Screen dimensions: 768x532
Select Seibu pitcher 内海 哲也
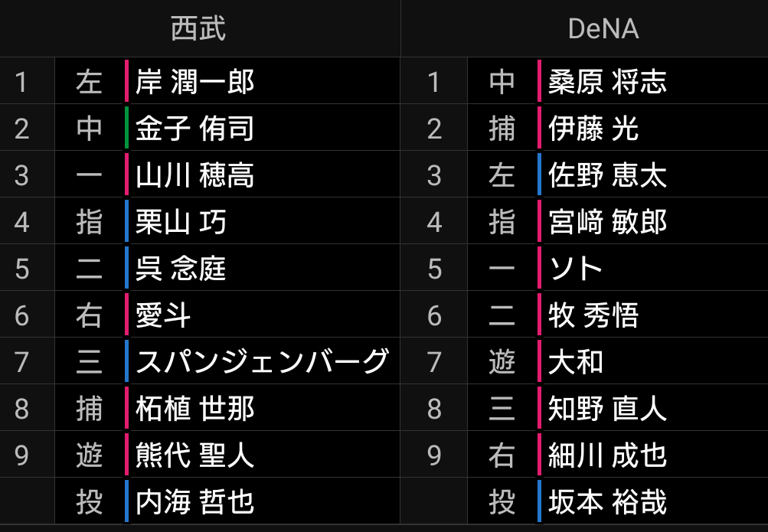(194, 501)
